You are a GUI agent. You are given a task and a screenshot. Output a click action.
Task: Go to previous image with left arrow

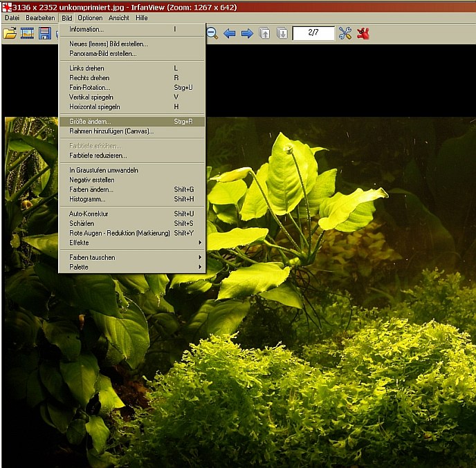coord(229,33)
